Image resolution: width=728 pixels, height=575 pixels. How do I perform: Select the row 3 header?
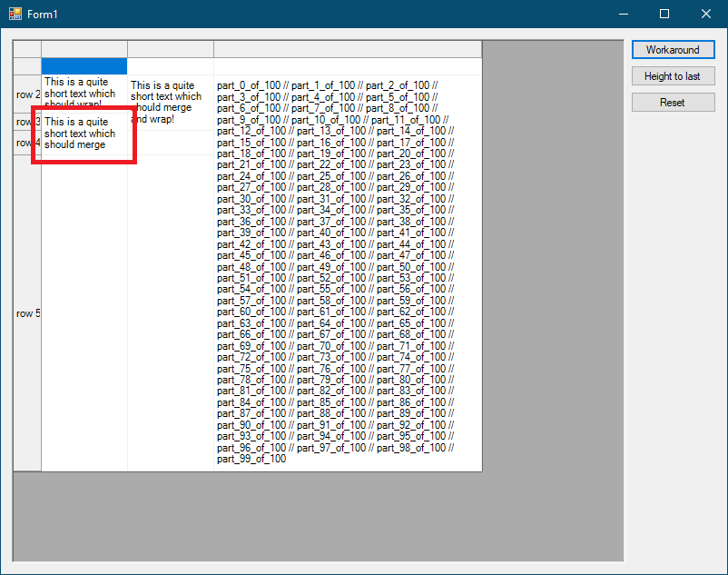(27, 123)
